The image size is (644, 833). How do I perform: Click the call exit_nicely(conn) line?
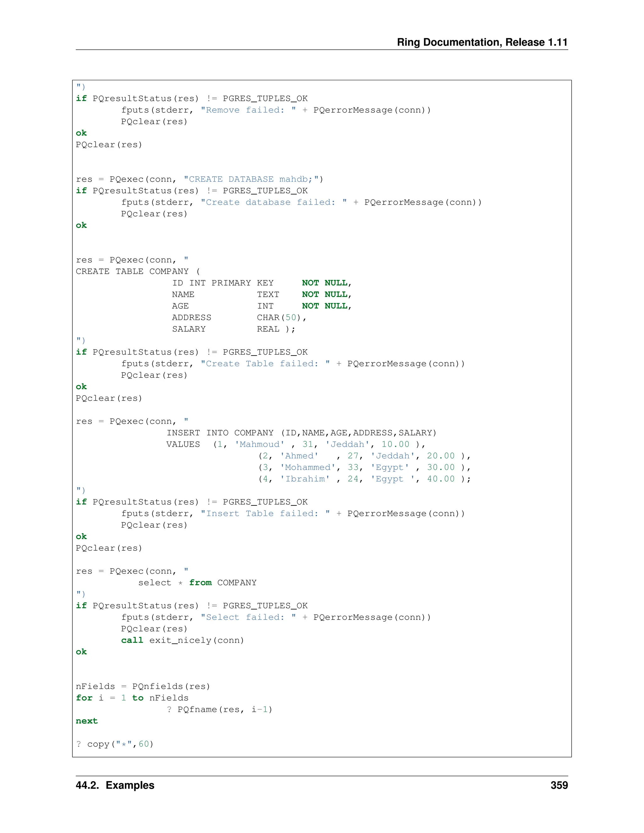(x=182, y=640)
